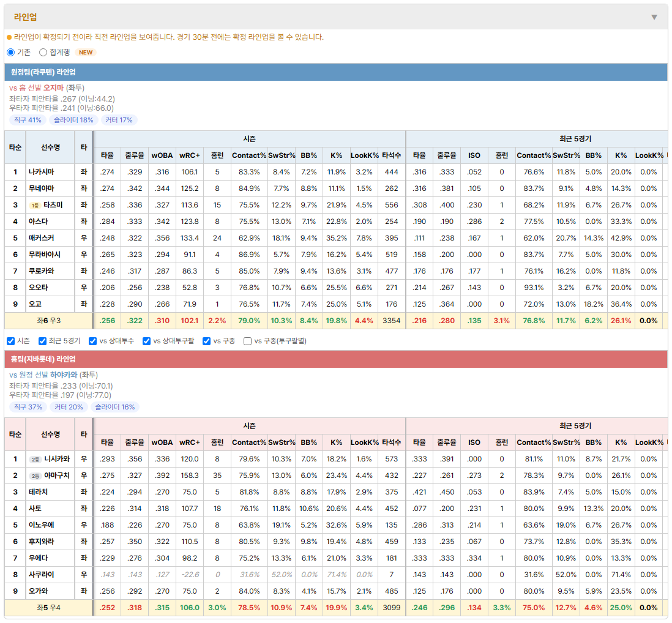Enable the vs 구종(투구팔별) checkbox
The width and height of the screenshot is (672, 623).
(x=247, y=341)
